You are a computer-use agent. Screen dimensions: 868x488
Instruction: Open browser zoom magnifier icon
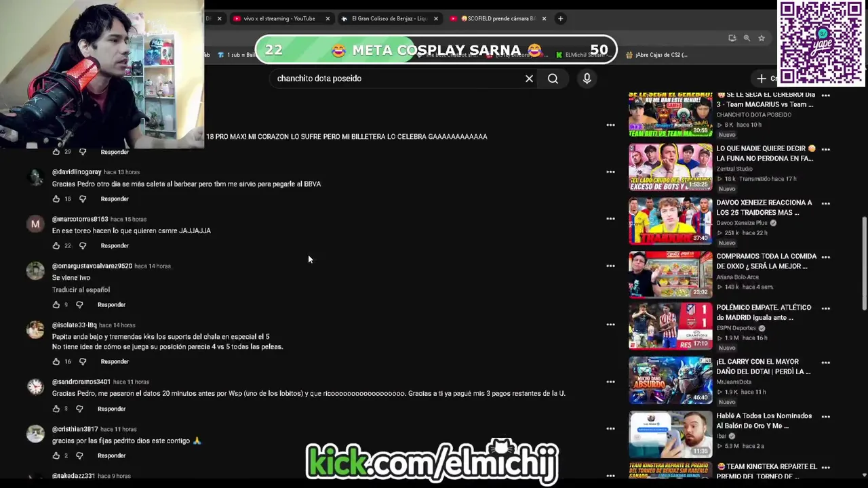coord(747,38)
